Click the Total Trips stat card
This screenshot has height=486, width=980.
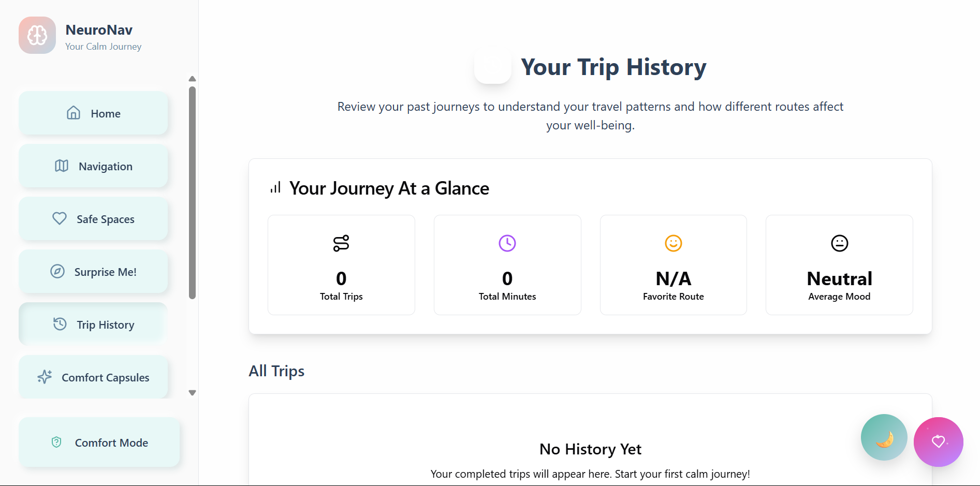341,265
